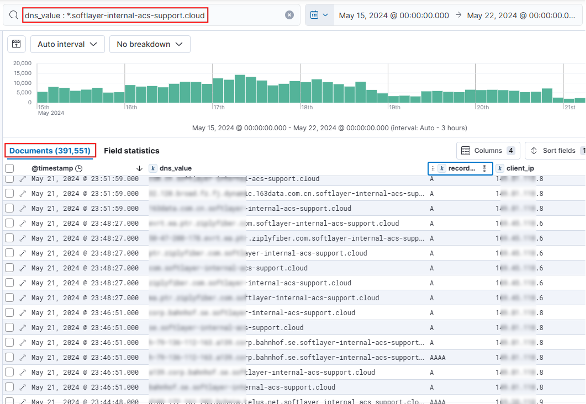Toggle chart options calendar icon button
This screenshot has width=586, height=404.
coord(16,44)
